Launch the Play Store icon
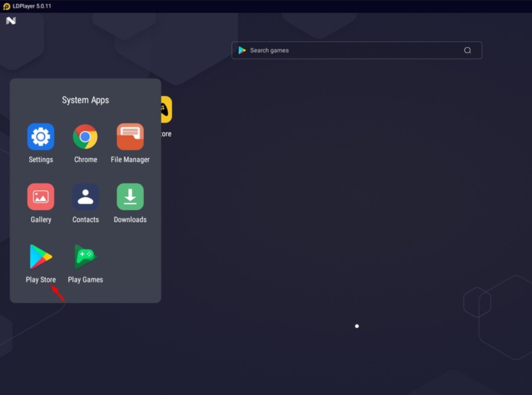This screenshot has width=532, height=395. point(41,257)
